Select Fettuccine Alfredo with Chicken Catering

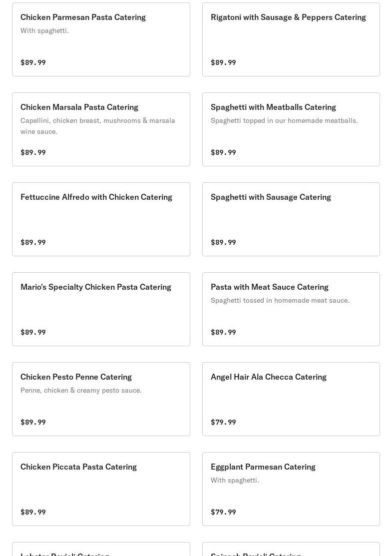(x=101, y=219)
